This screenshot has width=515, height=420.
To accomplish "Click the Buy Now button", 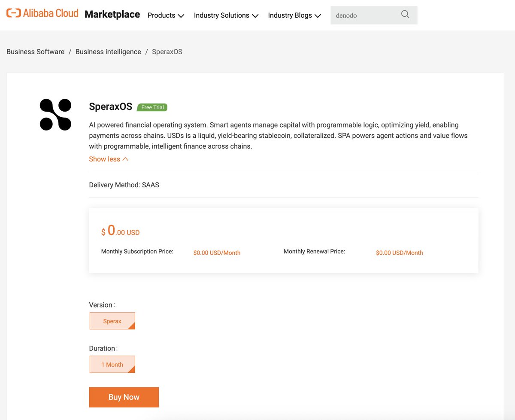I will tap(124, 397).
